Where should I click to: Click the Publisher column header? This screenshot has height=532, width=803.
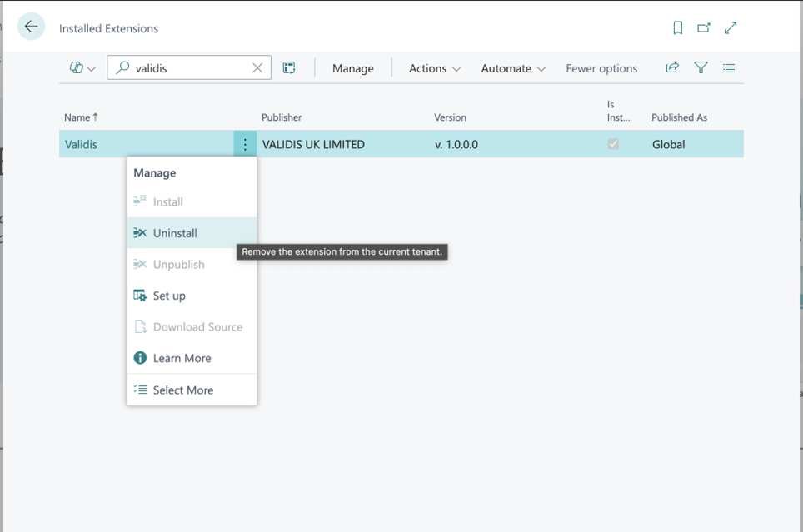282,117
